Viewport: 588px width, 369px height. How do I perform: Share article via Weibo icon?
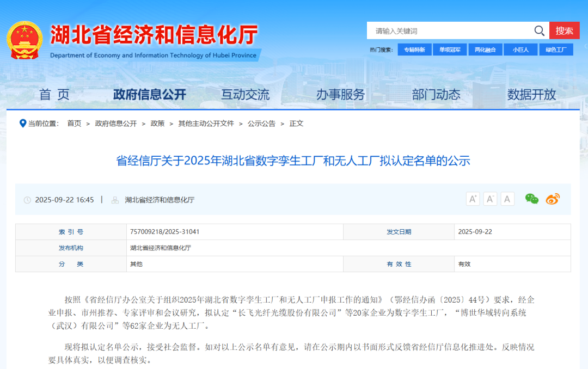click(553, 199)
